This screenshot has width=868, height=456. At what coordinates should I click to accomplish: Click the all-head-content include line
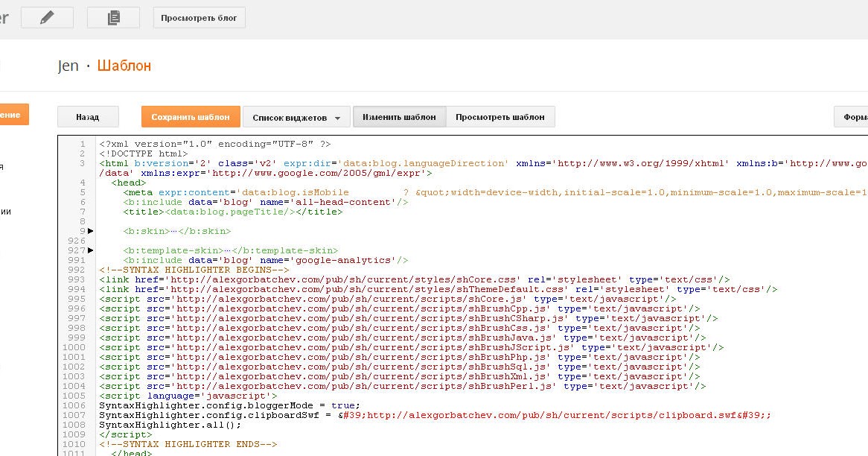pyautogui.click(x=265, y=202)
